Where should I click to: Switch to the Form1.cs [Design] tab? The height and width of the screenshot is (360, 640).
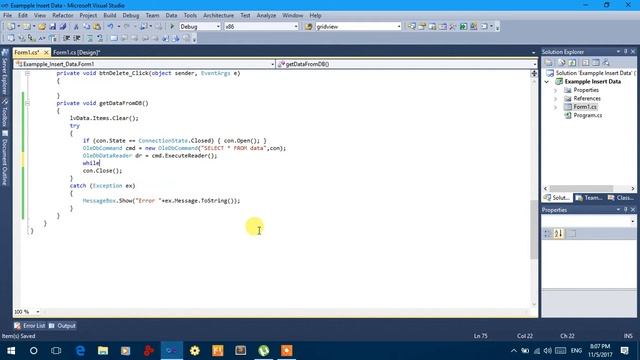[x=76, y=53]
